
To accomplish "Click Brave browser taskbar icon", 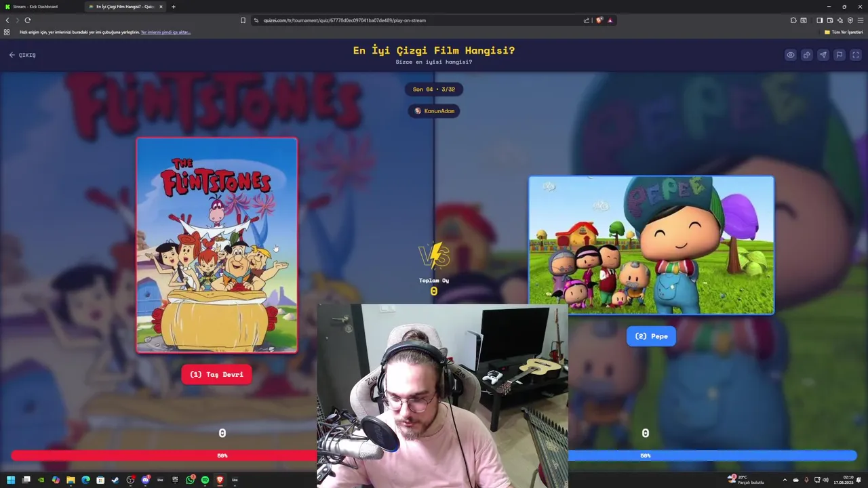I will [x=220, y=480].
